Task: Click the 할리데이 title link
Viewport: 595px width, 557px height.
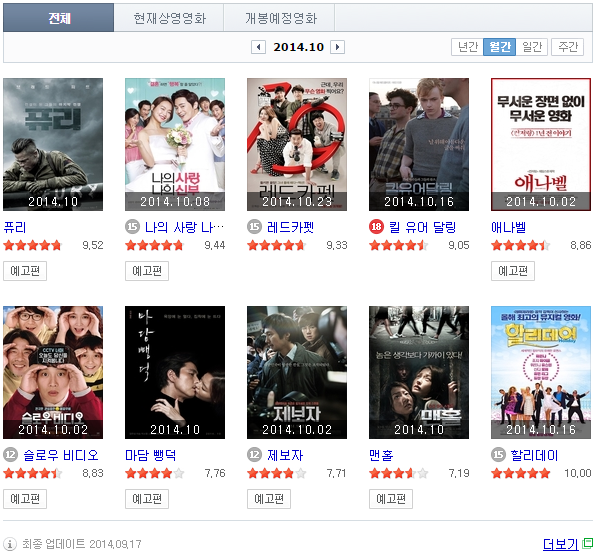Action: (534, 455)
